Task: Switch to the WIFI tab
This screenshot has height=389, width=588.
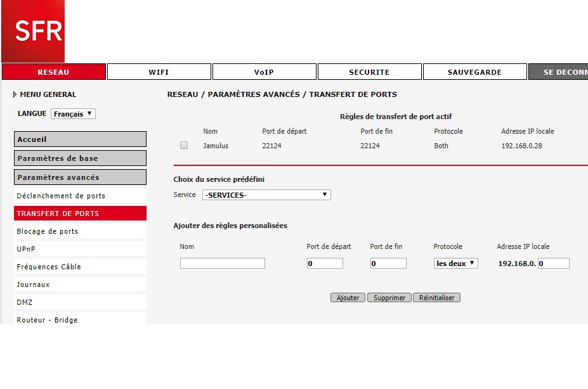Action: pyautogui.click(x=159, y=72)
